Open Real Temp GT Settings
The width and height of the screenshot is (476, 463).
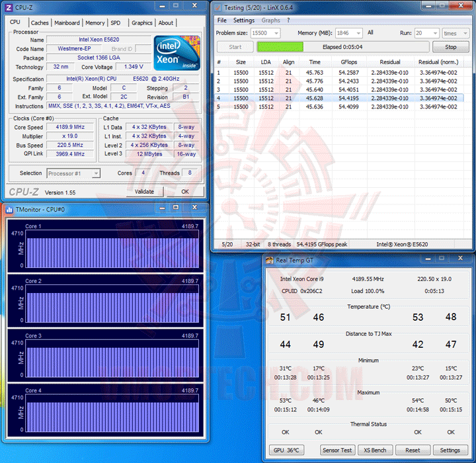point(450,450)
